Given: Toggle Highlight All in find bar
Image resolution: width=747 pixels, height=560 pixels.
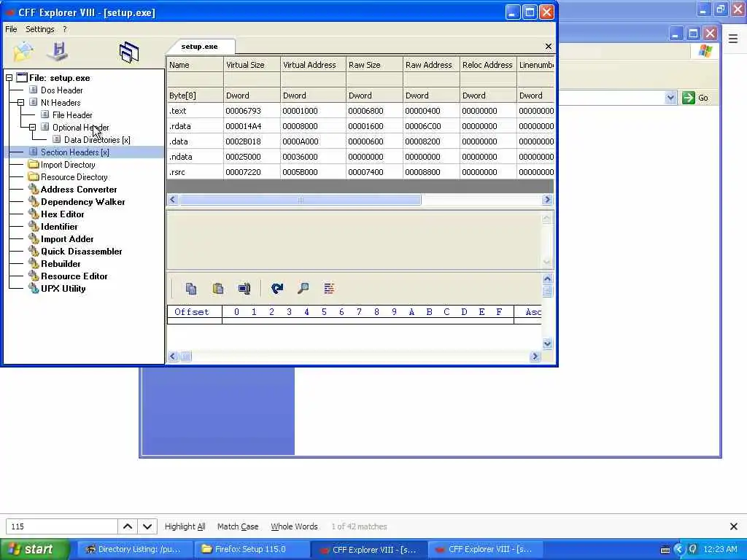Looking at the screenshot, I should (185, 526).
